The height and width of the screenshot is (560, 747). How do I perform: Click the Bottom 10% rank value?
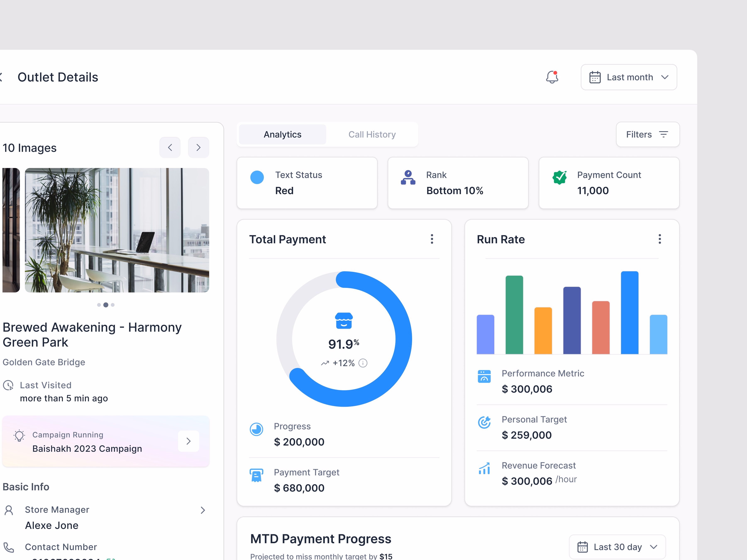(455, 191)
